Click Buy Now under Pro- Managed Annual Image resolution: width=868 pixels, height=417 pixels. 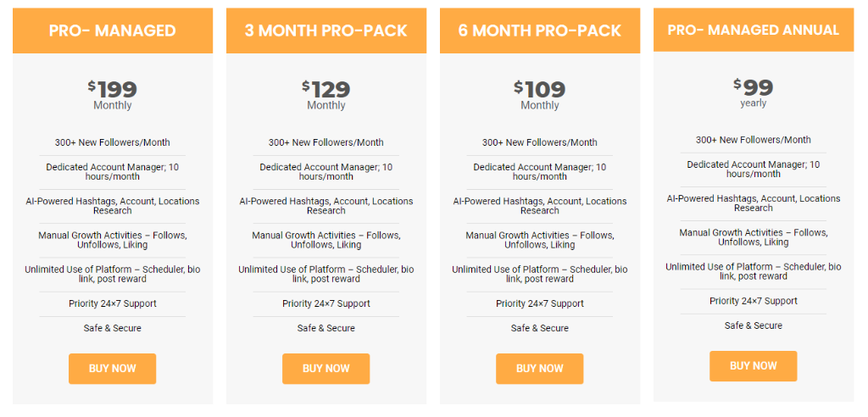[x=754, y=365]
